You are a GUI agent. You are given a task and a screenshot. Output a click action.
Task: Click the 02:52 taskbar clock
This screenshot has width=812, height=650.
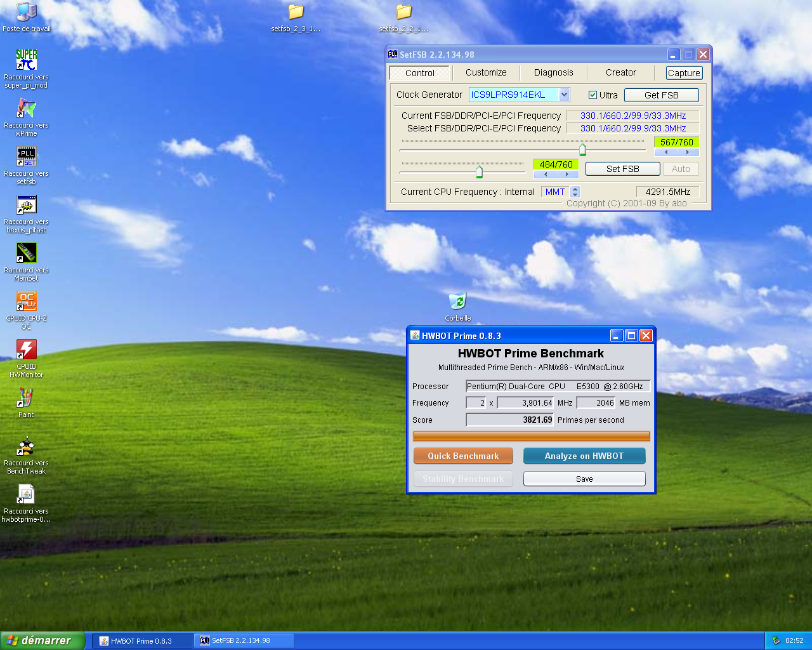tap(794, 640)
